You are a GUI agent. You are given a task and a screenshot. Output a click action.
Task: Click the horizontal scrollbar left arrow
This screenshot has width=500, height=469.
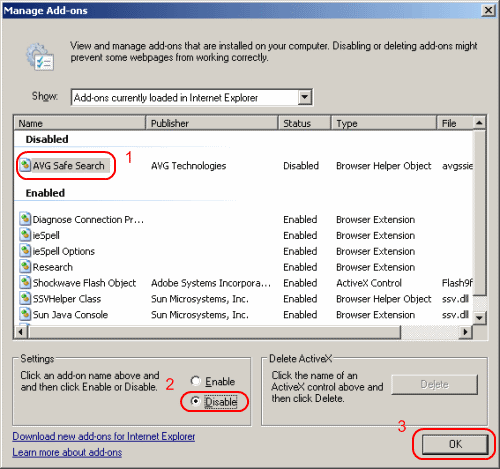point(21,332)
